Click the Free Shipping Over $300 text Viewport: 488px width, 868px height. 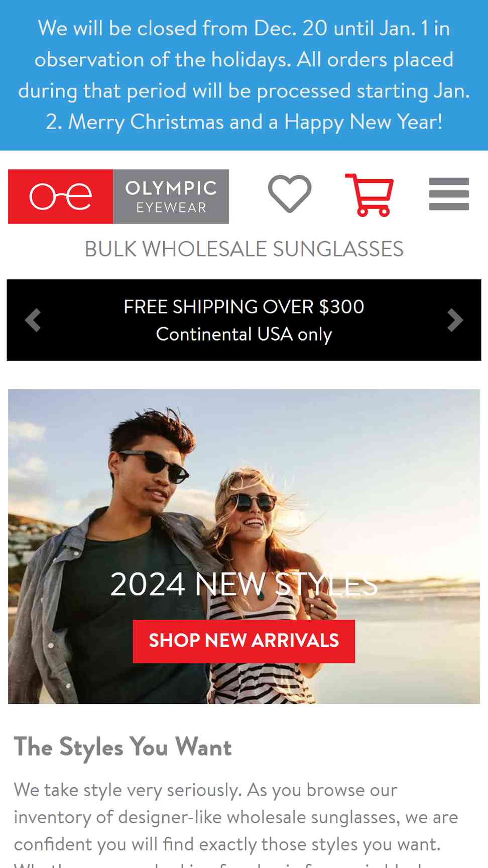(244, 306)
